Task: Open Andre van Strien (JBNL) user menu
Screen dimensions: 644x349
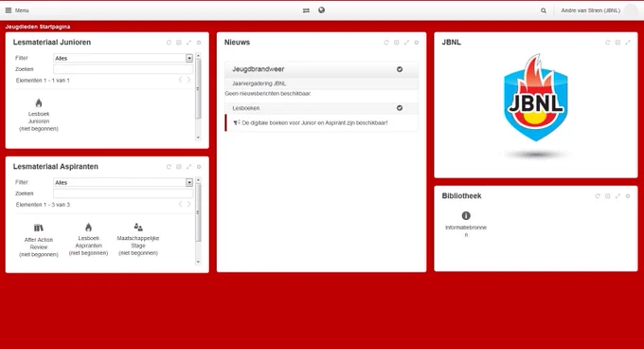Action: click(x=591, y=10)
